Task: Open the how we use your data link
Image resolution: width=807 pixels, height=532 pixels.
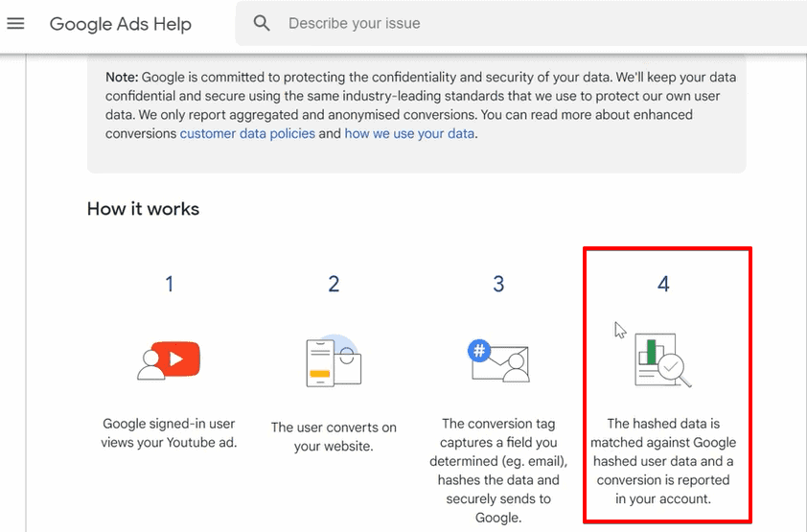Action: pos(409,134)
